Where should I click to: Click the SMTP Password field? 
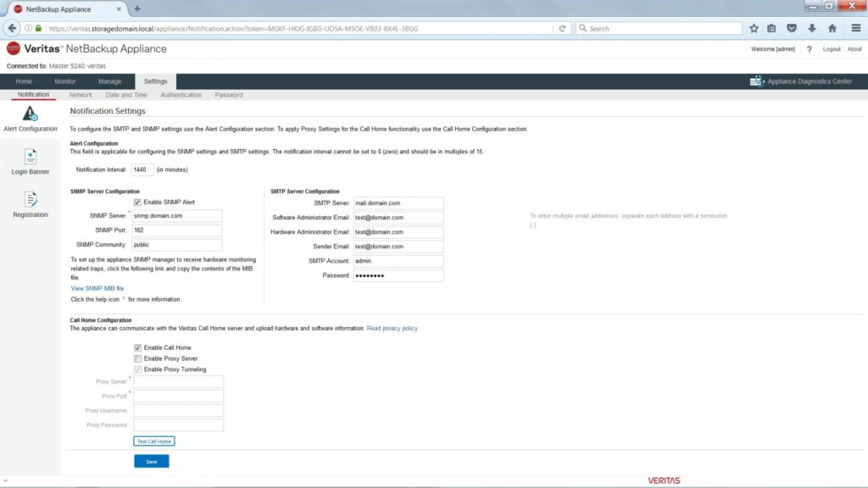pyautogui.click(x=398, y=275)
